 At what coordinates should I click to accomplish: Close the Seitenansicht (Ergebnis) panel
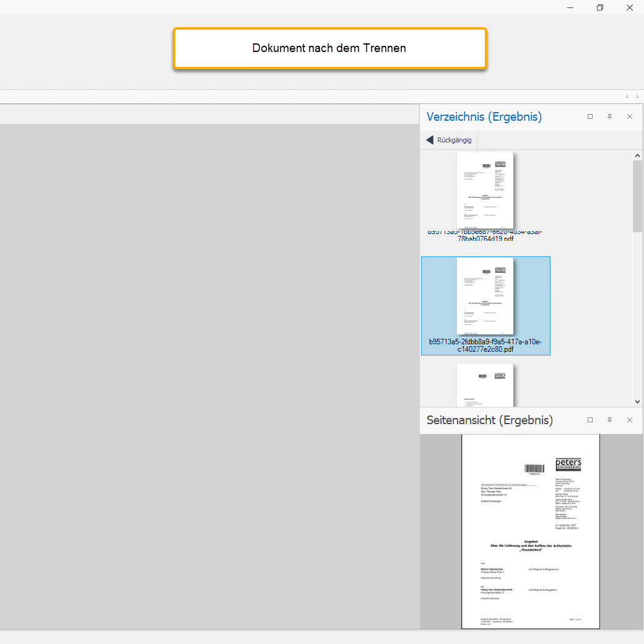pos(630,420)
